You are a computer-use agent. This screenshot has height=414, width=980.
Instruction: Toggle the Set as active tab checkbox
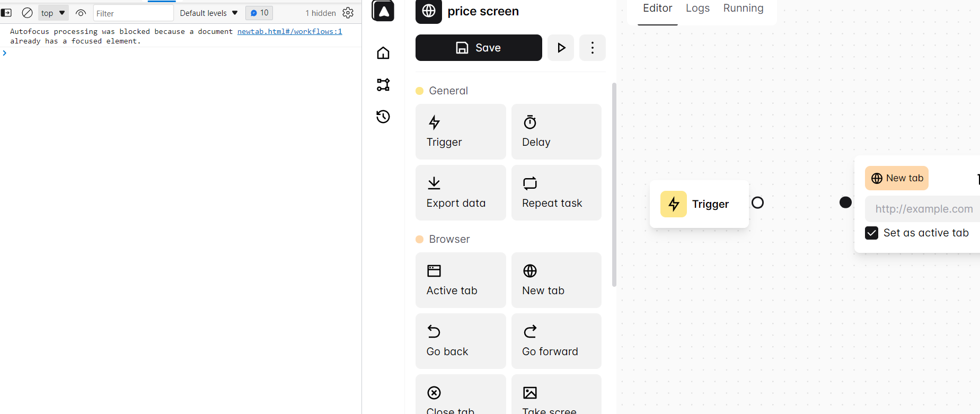871,233
